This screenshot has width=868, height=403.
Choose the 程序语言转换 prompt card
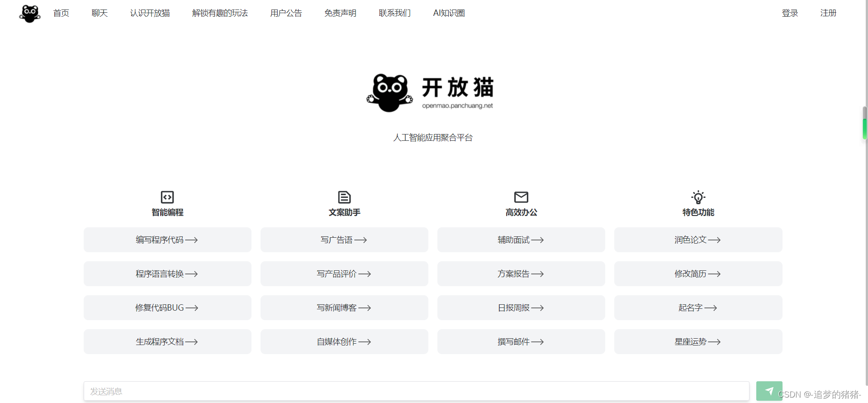[167, 273]
